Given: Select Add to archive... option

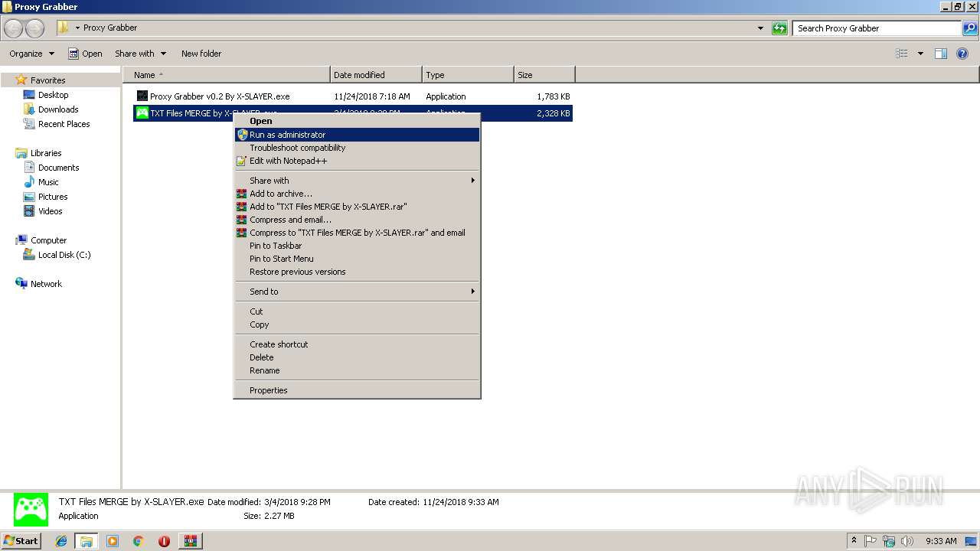Looking at the screenshot, I should pyautogui.click(x=357, y=194).
